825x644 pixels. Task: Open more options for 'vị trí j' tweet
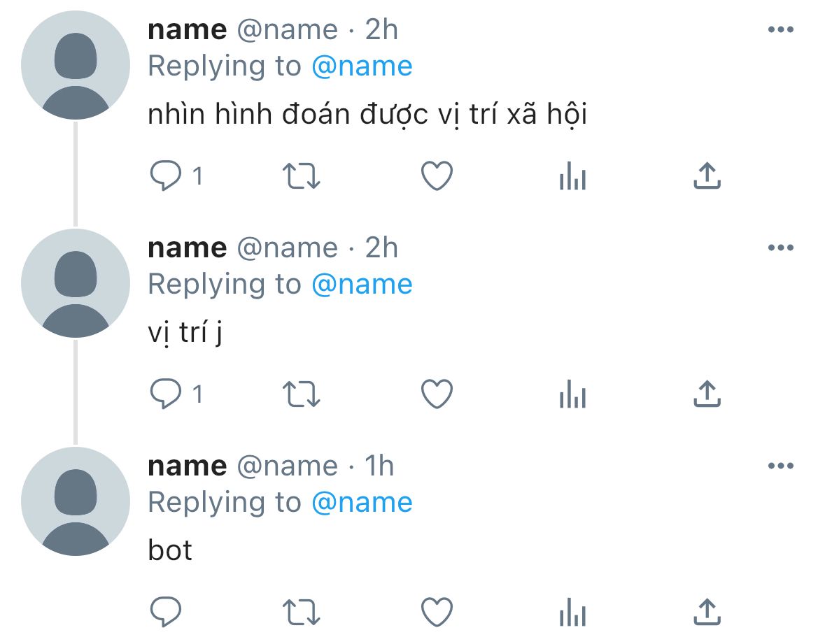click(780, 248)
